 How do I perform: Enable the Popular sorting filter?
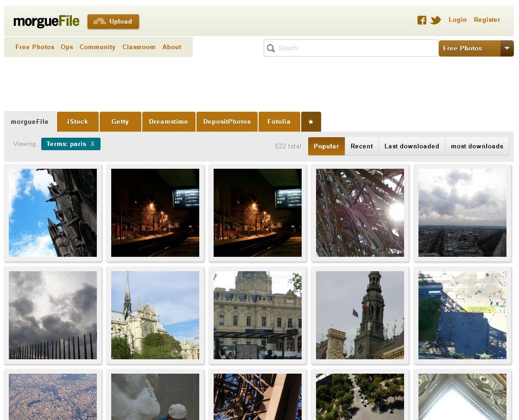click(x=326, y=146)
